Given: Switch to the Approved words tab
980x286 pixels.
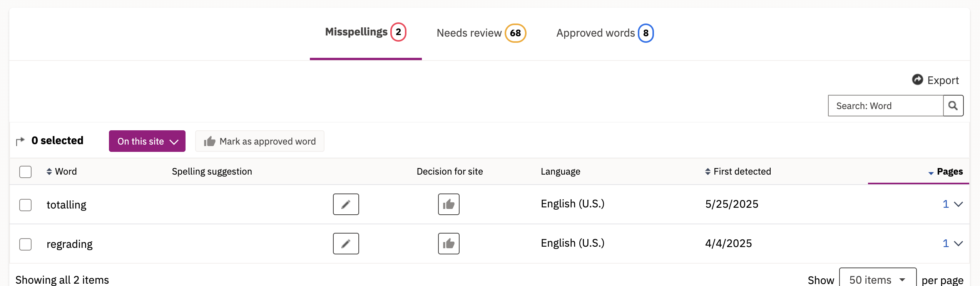Looking at the screenshot, I should 604,33.
